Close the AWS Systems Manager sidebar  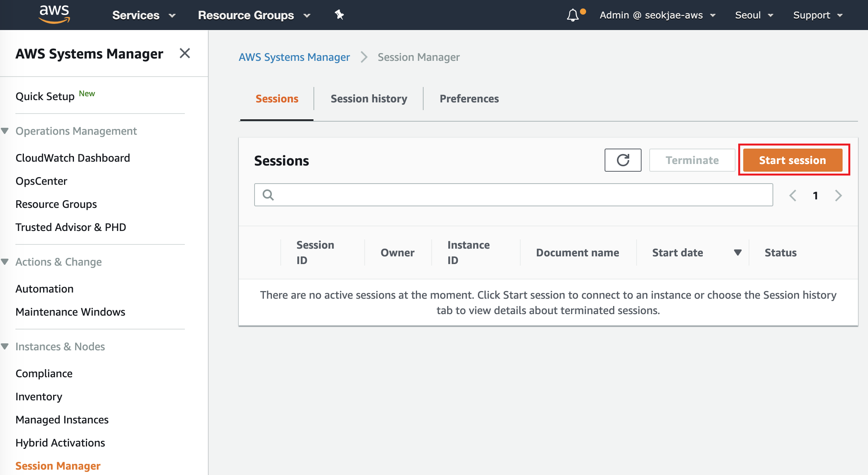[185, 53]
